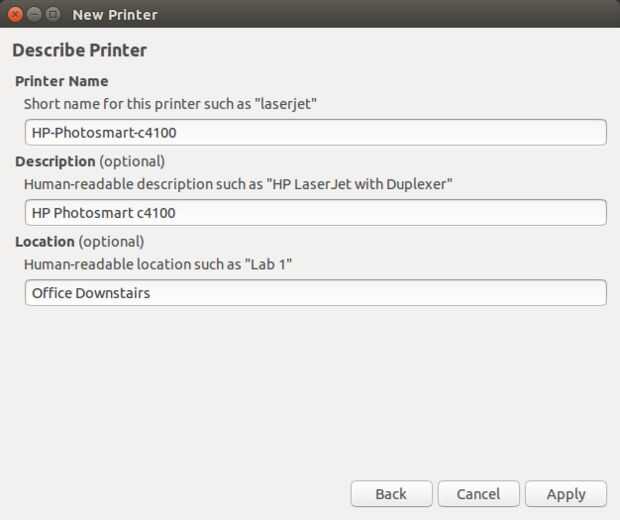Click the New Printer title bar text
The height and width of the screenshot is (520, 620).
pyautogui.click(x=114, y=15)
